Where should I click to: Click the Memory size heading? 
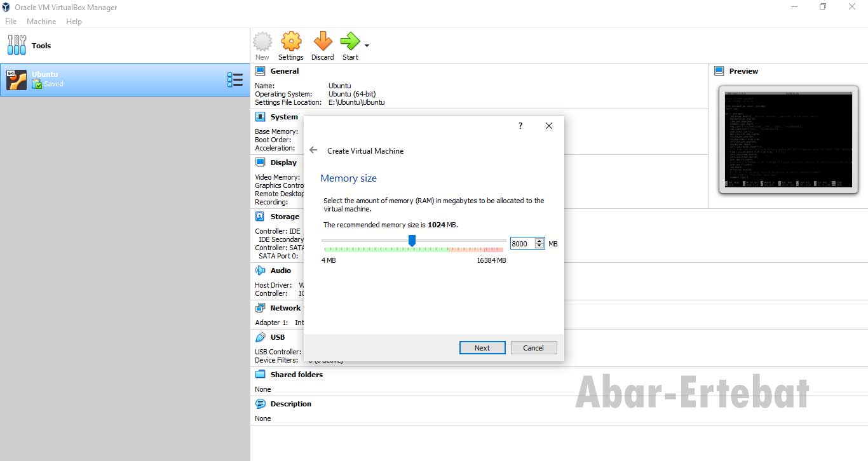click(x=348, y=178)
